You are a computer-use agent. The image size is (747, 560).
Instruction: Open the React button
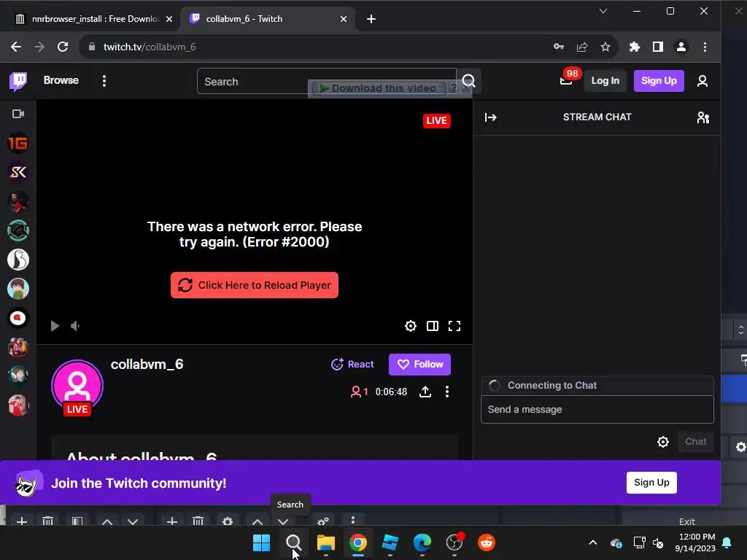coord(352,365)
